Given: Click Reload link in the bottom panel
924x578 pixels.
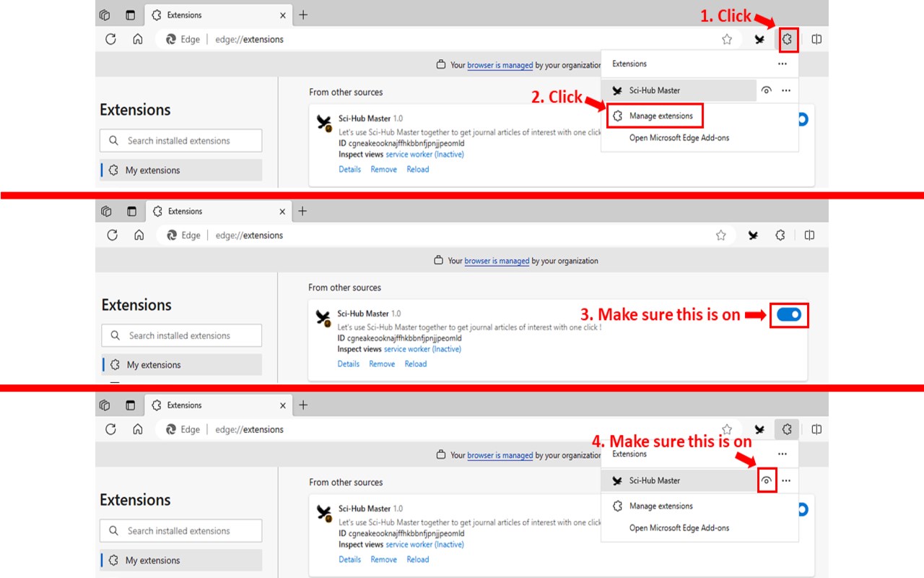Looking at the screenshot, I should [x=417, y=559].
